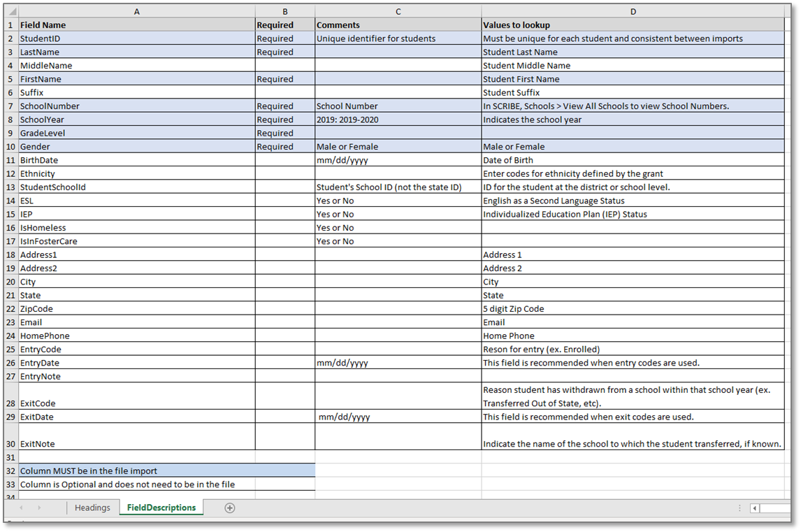Select the 'StudentSchoolId' cell
The width and height of the screenshot is (801, 532).
pos(137,187)
